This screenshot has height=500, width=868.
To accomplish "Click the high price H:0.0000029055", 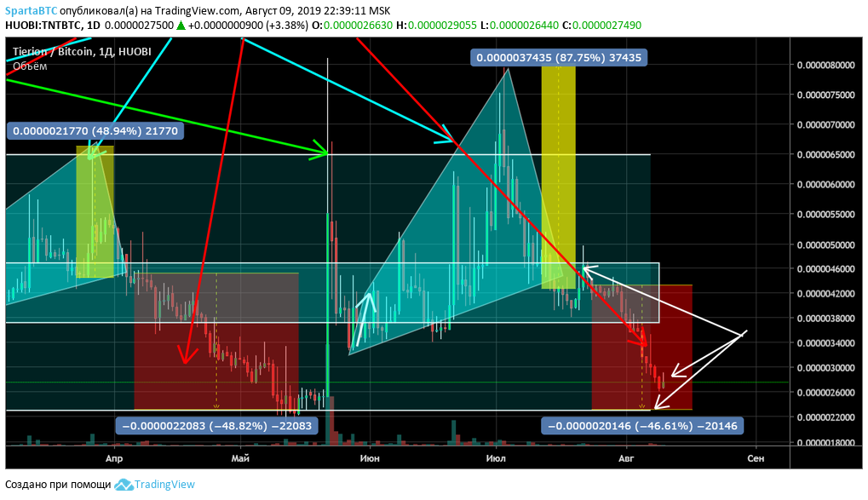I will click(436, 26).
